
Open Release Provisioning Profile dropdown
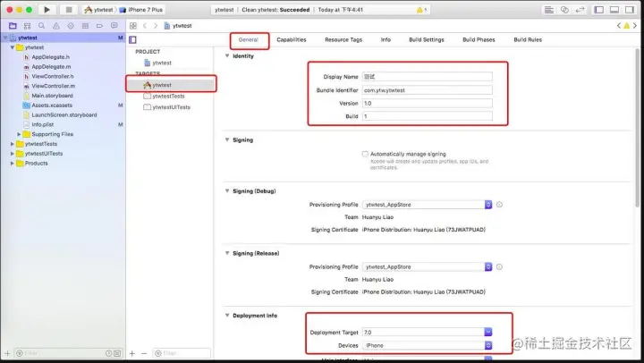pos(428,267)
